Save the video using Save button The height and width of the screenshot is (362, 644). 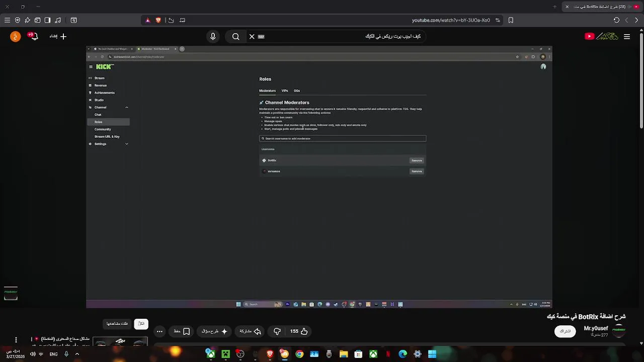pos(182,331)
